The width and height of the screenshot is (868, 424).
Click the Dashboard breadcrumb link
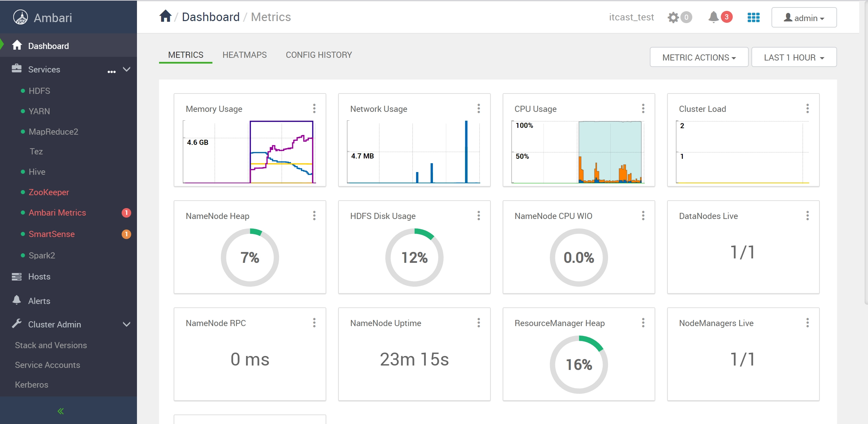pyautogui.click(x=211, y=17)
